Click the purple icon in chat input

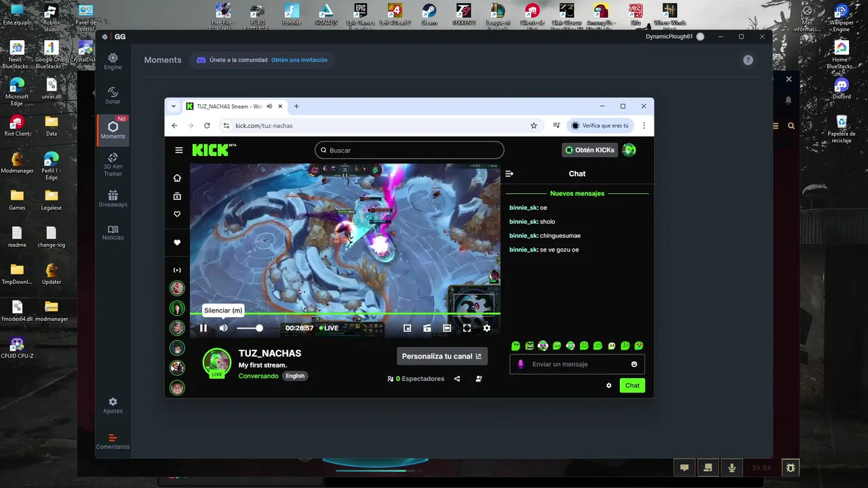point(521,364)
